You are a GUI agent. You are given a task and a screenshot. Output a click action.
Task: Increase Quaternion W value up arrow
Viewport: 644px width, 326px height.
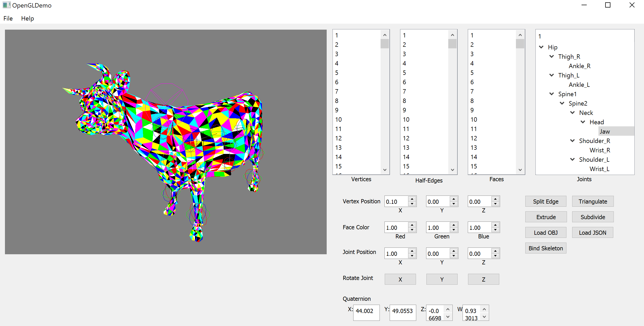coord(484,309)
